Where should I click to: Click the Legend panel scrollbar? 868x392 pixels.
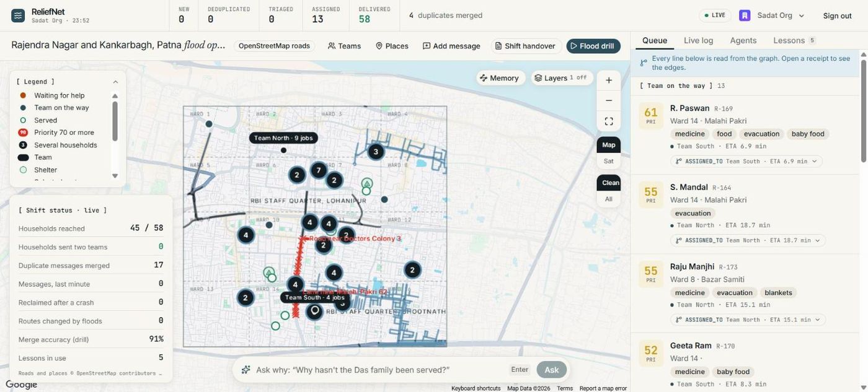click(x=115, y=121)
